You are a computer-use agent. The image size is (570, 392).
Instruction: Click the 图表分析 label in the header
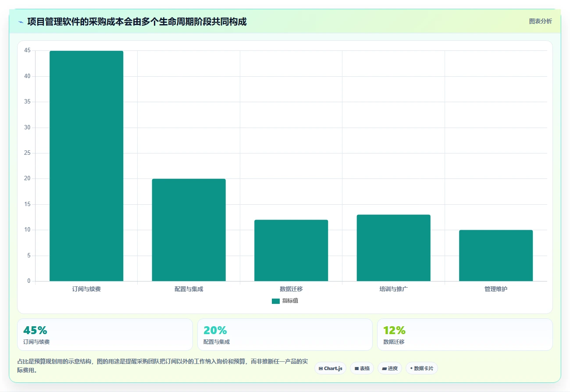tap(540, 21)
